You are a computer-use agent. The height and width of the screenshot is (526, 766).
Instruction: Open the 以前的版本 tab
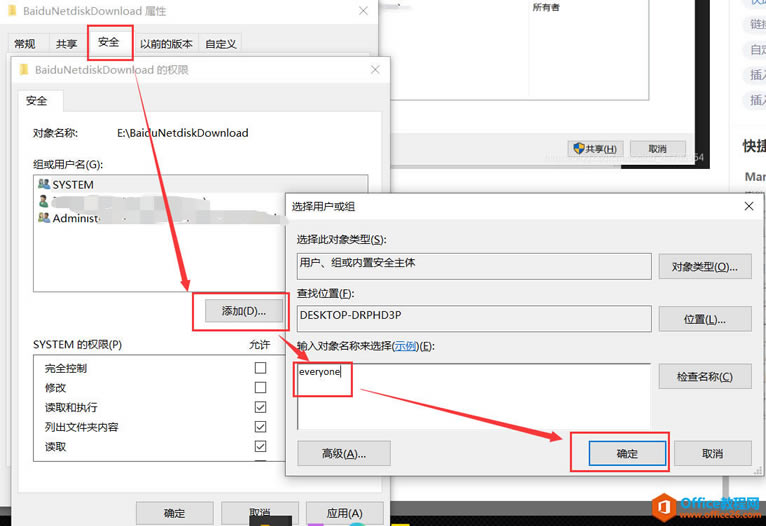click(x=166, y=44)
